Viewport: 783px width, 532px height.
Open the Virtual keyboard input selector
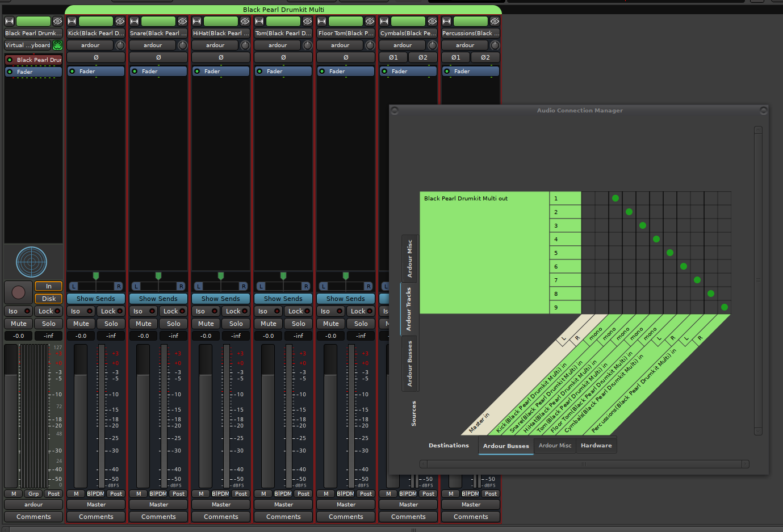[28, 45]
